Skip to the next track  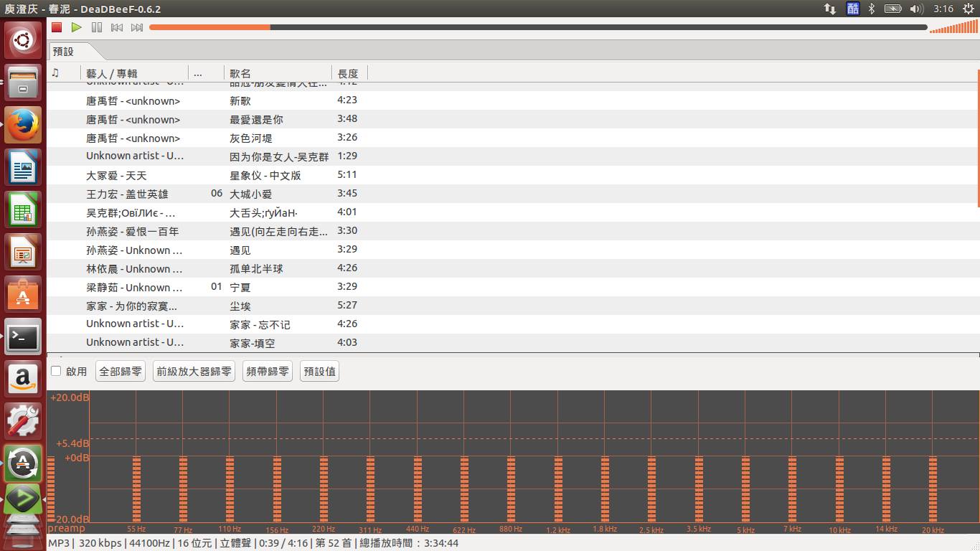coord(137,27)
